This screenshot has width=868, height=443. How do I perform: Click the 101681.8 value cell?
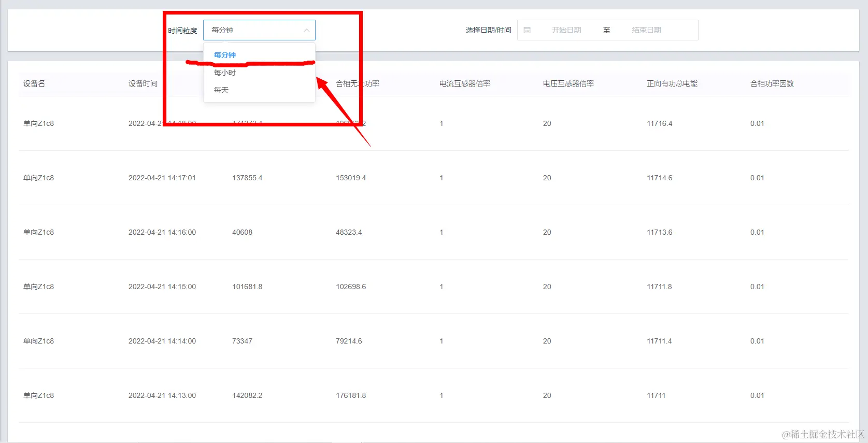pyautogui.click(x=247, y=287)
